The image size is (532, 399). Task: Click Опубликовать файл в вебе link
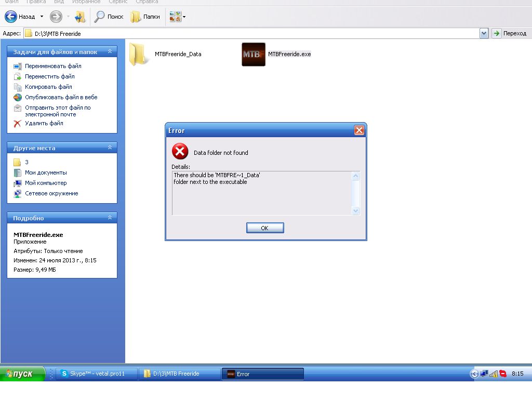[x=61, y=97]
